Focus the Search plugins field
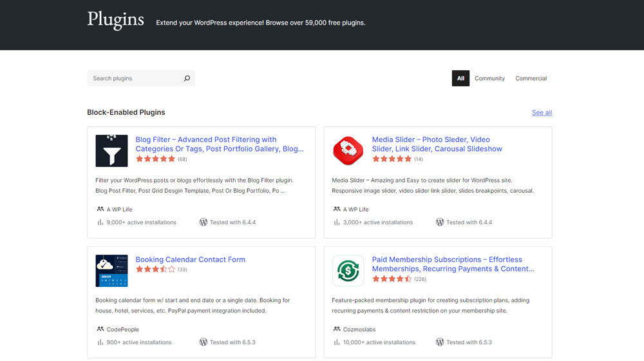 141,78
